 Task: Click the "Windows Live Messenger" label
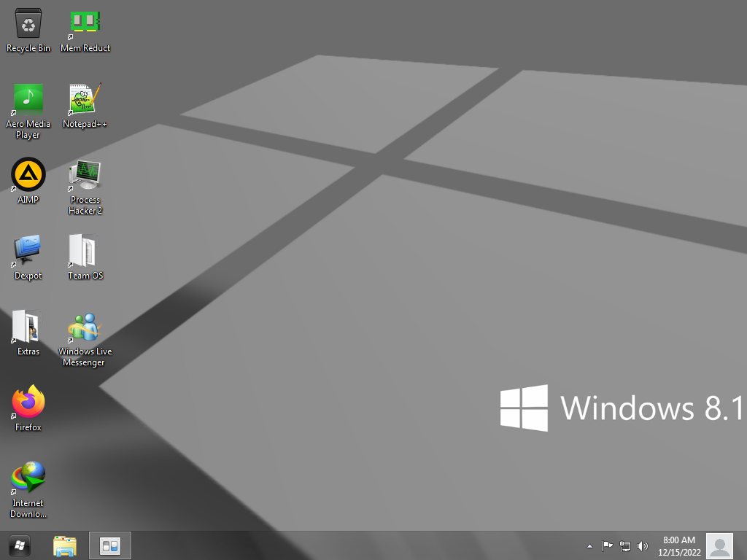coord(85,357)
